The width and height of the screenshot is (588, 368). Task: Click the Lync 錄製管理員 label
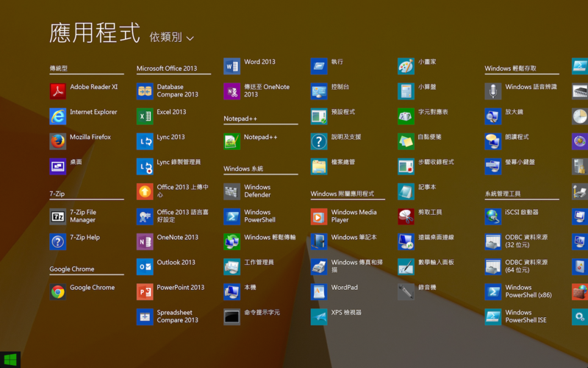179,162
